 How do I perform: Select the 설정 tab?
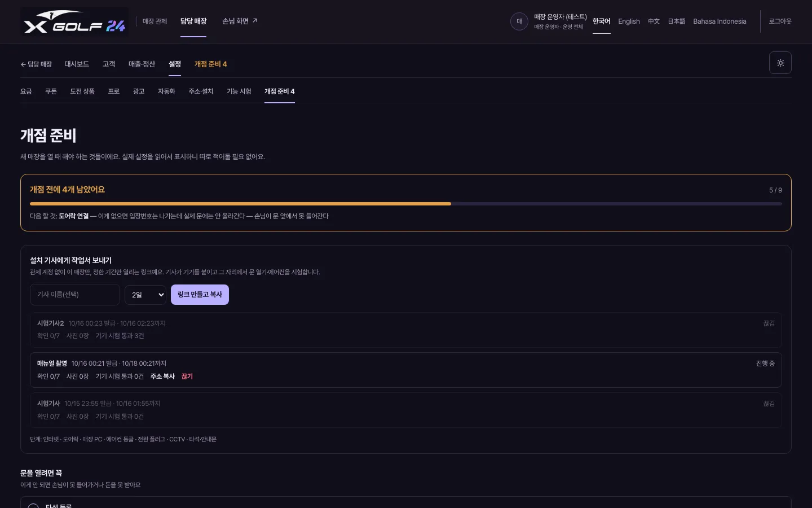[x=175, y=64]
